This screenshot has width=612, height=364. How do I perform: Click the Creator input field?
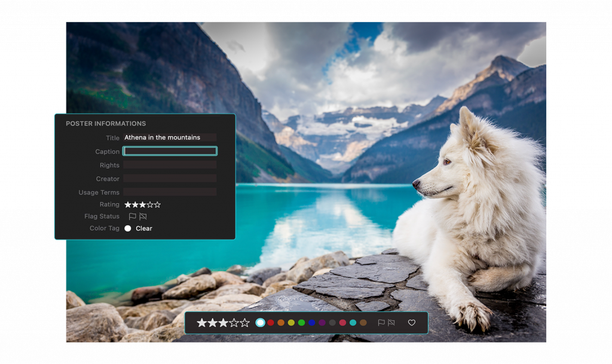(x=170, y=178)
